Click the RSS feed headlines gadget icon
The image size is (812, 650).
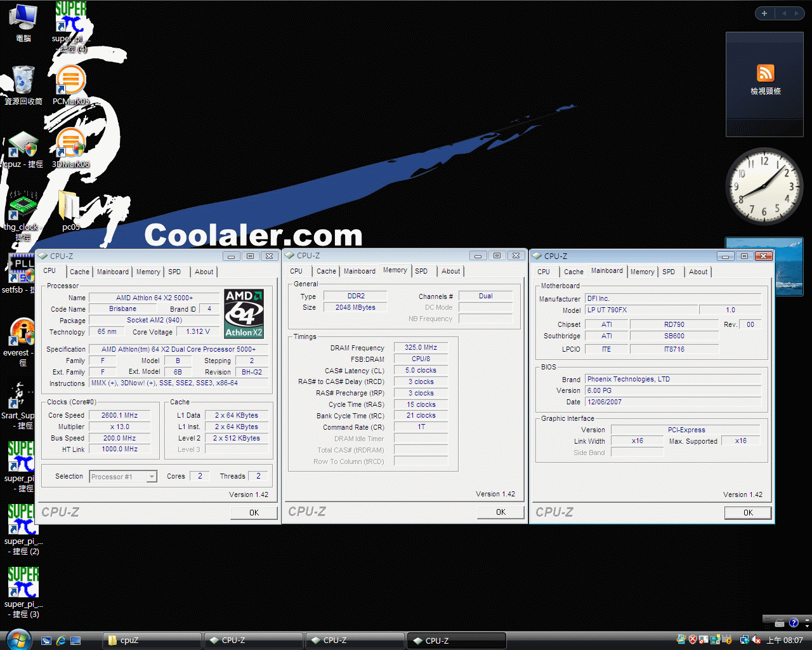point(765,74)
